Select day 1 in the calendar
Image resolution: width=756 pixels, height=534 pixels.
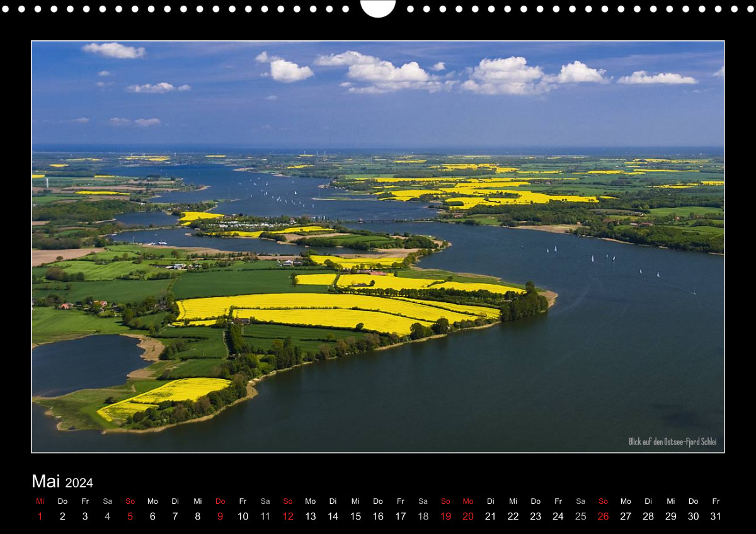40,516
